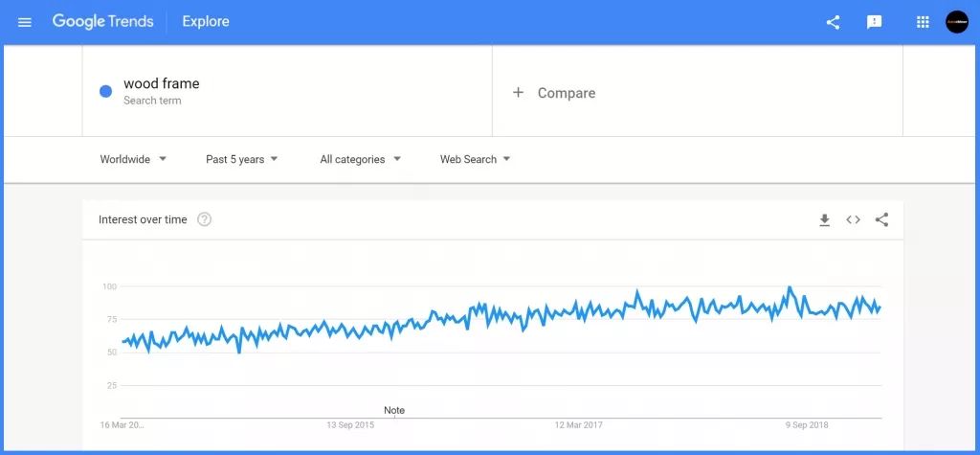Open the Past 5 years dropdown
This screenshot has height=455, width=980.
[241, 159]
